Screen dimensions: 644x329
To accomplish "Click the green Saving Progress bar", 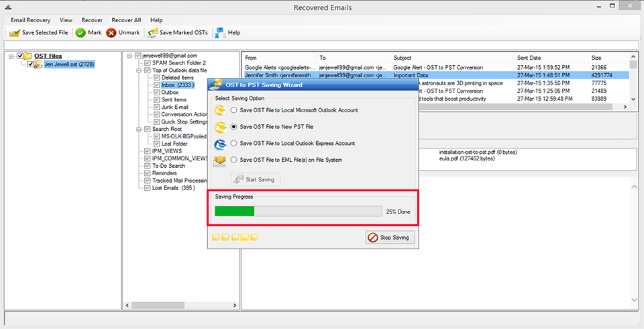I will 235,211.
